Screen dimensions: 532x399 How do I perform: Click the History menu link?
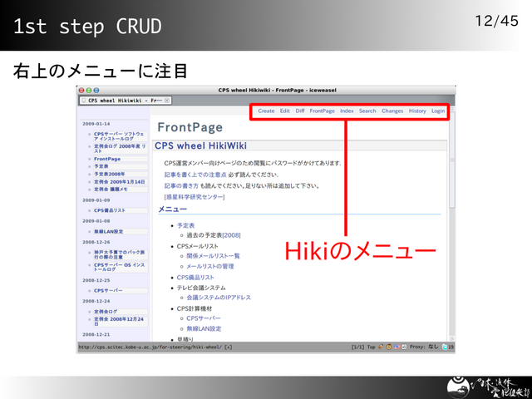[x=417, y=111]
